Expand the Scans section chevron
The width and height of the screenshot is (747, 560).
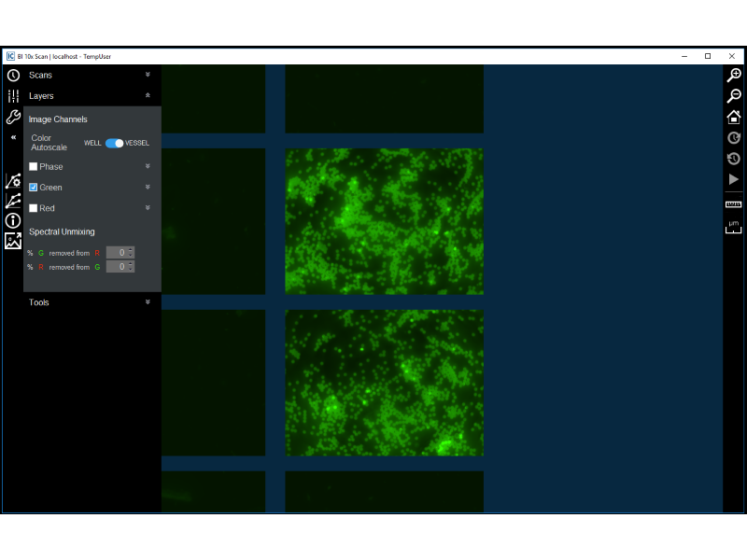[148, 75]
